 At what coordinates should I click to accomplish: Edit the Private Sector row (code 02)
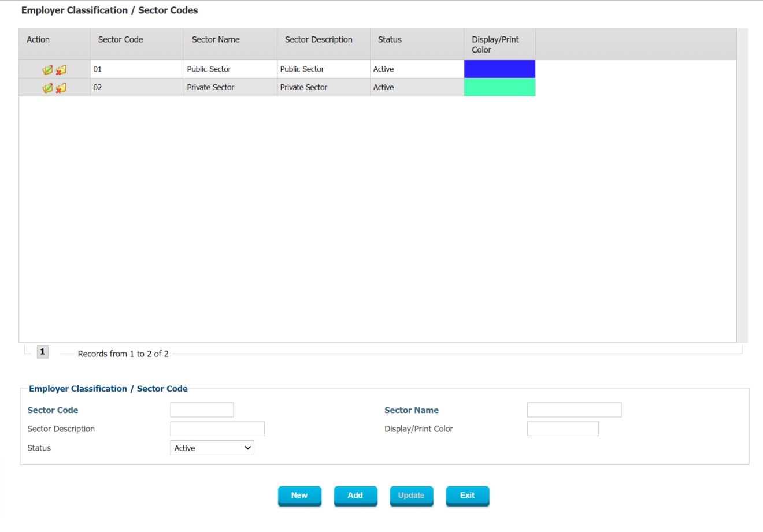coord(47,88)
